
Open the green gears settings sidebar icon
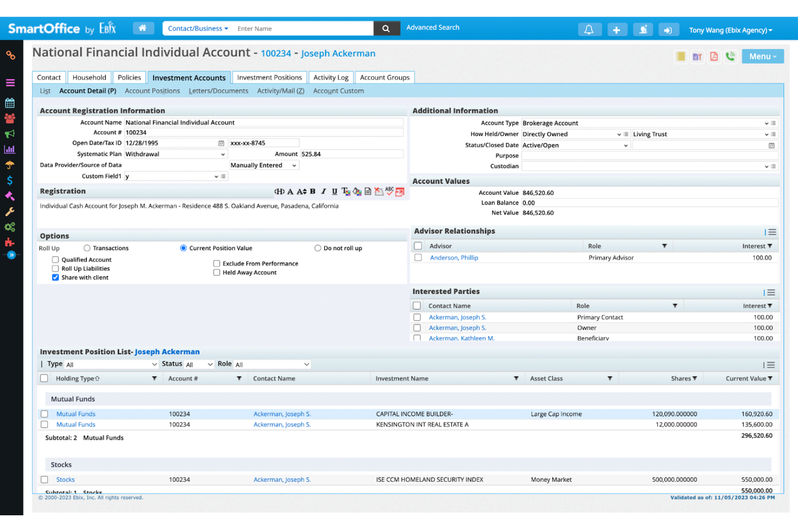click(10, 227)
